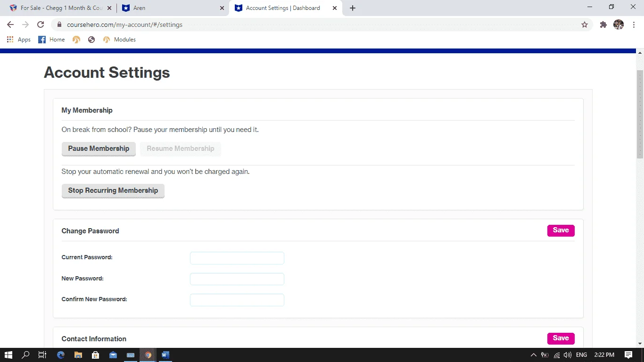Image resolution: width=644 pixels, height=362 pixels.
Task: Click the 'Confirm New Password:' label
Action: pos(94,299)
